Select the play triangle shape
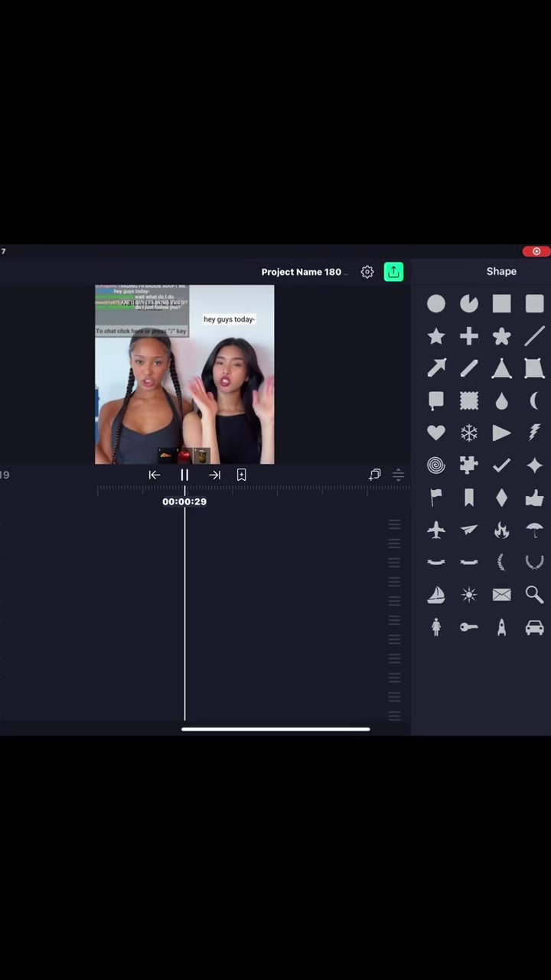The image size is (551, 980). click(501, 433)
